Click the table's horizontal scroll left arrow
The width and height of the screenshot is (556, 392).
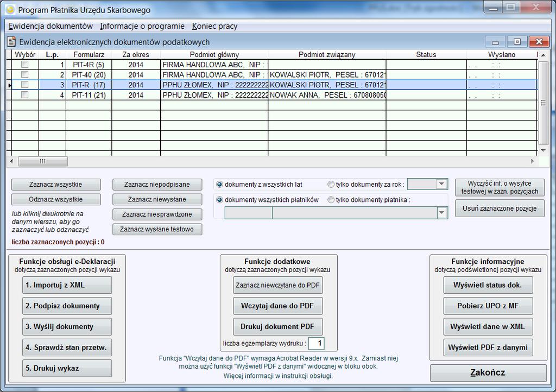tap(12, 161)
